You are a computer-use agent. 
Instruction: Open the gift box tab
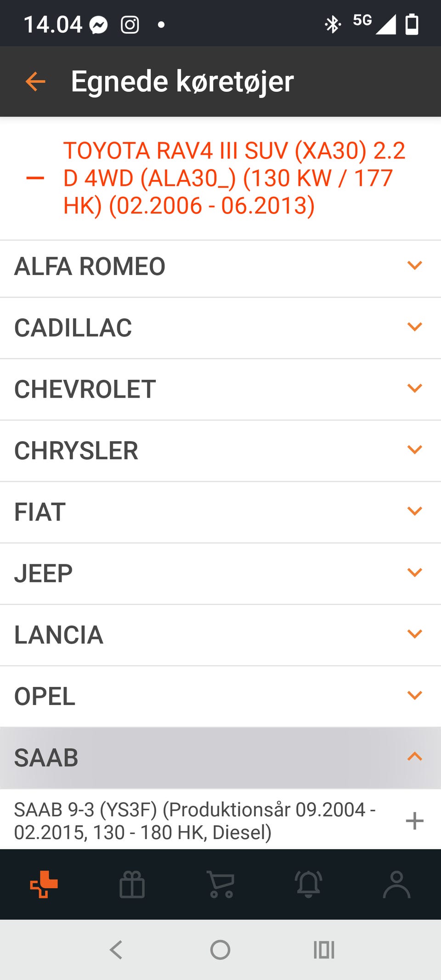click(x=132, y=884)
